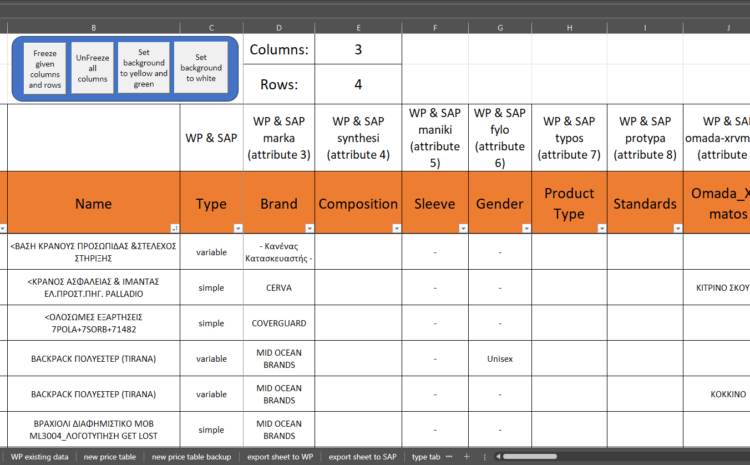Image resolution: width=750 pixels, height=465 pixels.
Task: Open the new price table backup sheet tab
Action: point(191,457)
